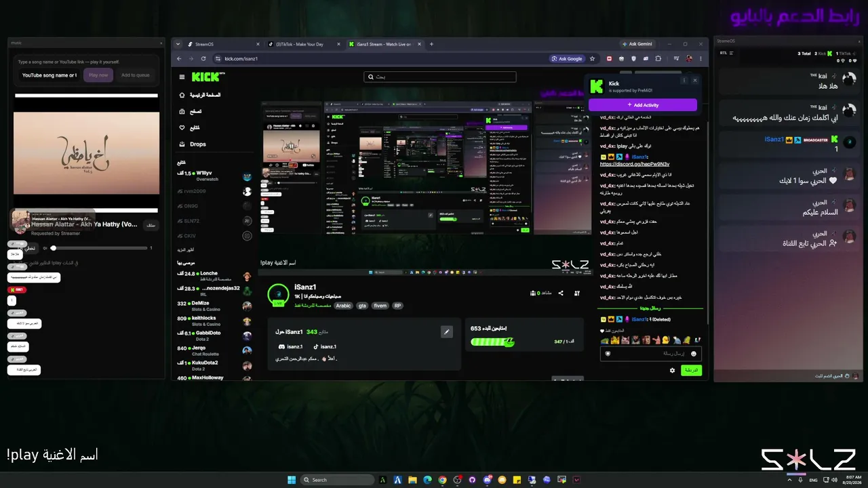
Task: Click the Ask Gemini button
Action: [637, 44]
